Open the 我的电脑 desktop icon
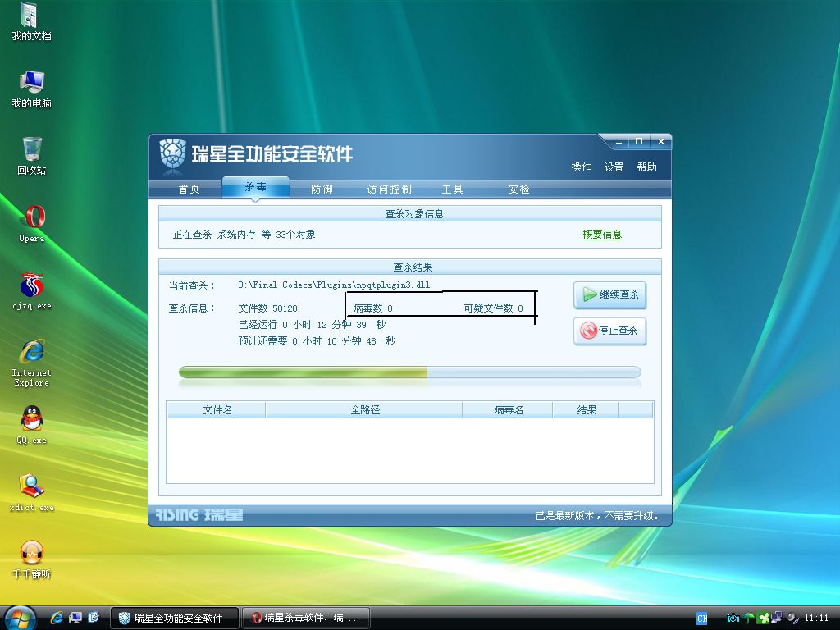Image resolution: width=840 pixels, height=630 pixels. [x=31, y=89]
